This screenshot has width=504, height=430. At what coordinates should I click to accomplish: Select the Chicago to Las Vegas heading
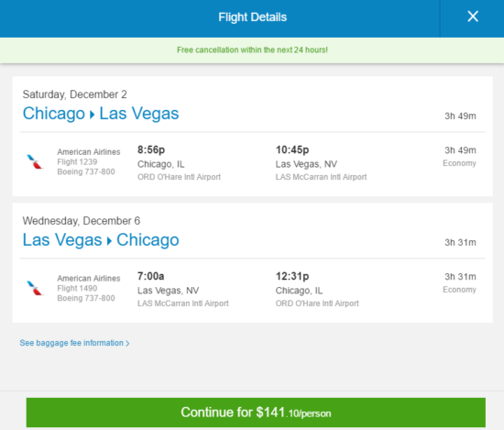pos(101,114)
